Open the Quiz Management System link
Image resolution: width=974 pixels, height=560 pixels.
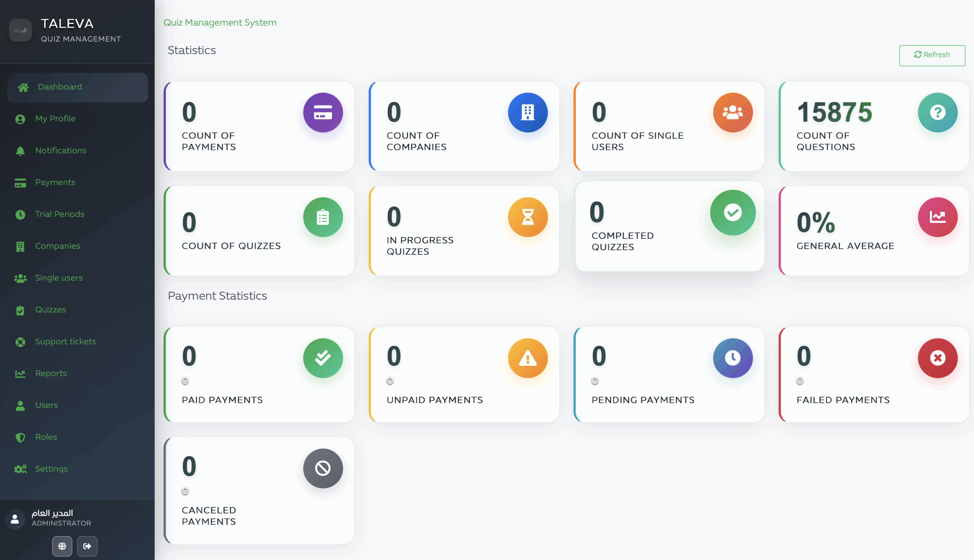(220, 22)
